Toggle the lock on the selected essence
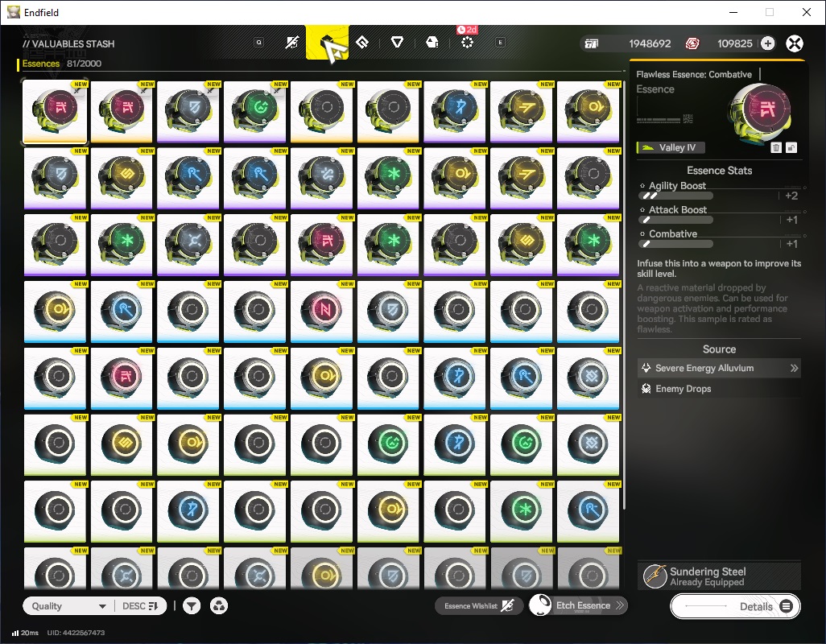Image resolution: width=826 pixels, height=644 pixels. (791, 147)
